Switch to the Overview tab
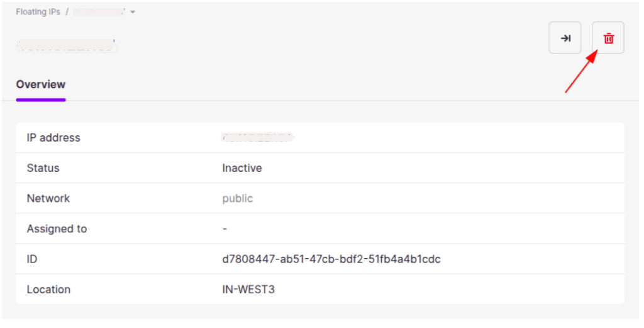This screenshot has height=328, width=644. (41, 84)
